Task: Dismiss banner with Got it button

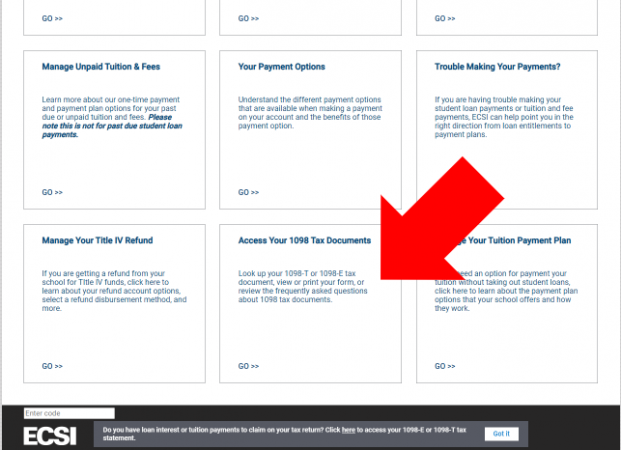Action: pyautogui.click(x=501, y=434)
